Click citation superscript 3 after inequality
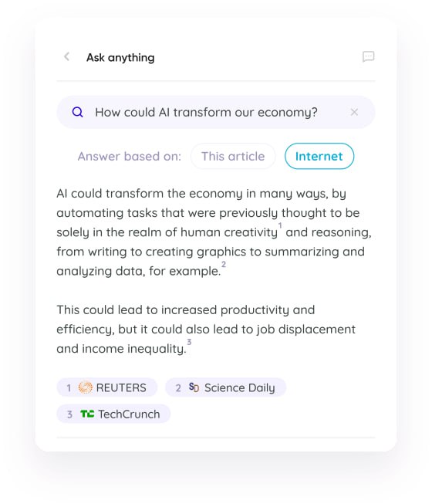 click(x=189, y=342)
